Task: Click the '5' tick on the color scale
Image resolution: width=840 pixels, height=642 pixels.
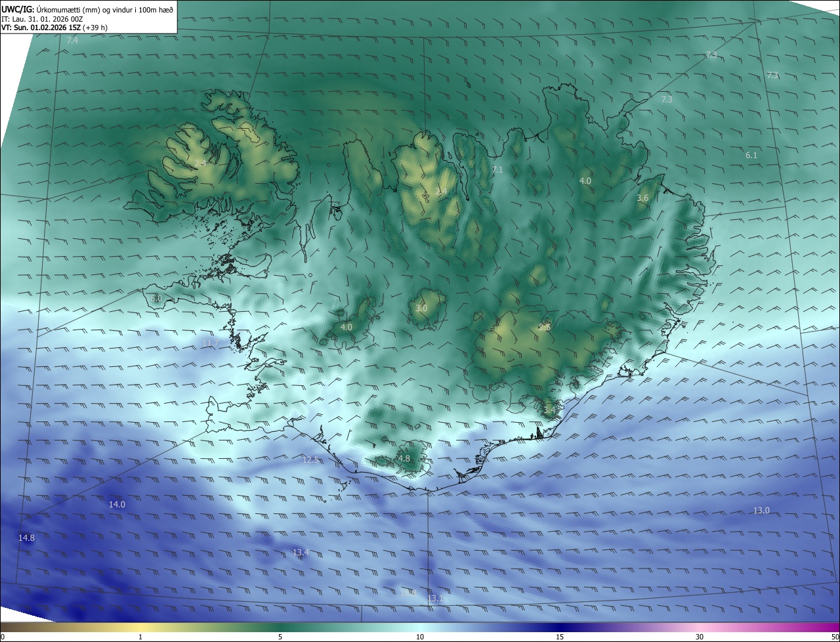Action: pos(280,637)
